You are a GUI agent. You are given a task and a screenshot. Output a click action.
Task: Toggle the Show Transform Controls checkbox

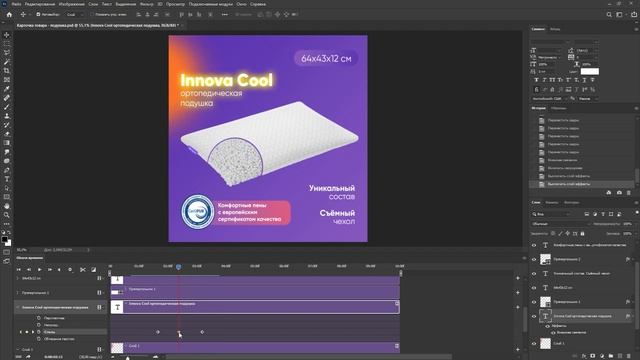click(92, 14)
